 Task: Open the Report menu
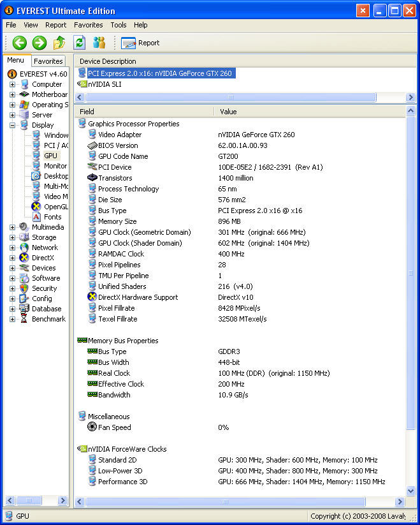(x=56, y=25)
